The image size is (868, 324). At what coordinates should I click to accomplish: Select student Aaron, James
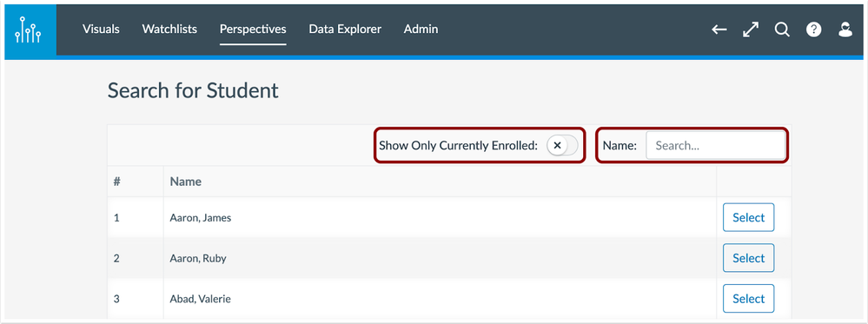click(748, 218)
